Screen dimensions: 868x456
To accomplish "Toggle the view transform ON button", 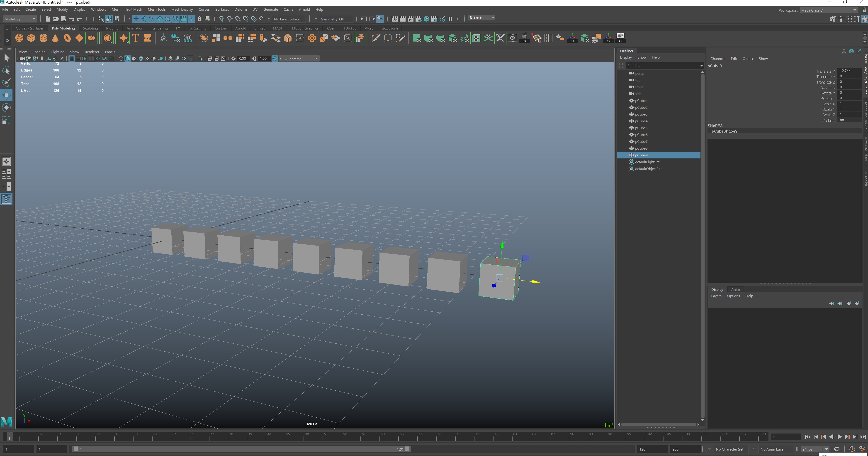I will (x=275, y=59).
